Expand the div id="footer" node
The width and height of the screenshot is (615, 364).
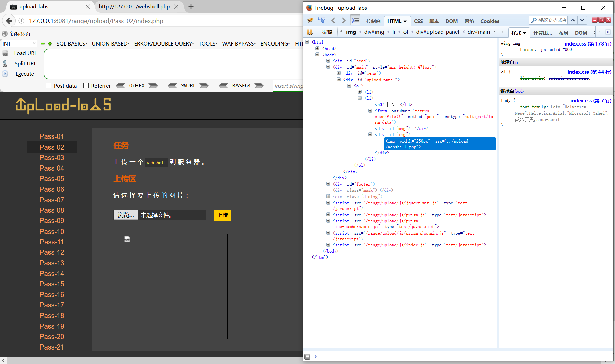tap(328, 184)
